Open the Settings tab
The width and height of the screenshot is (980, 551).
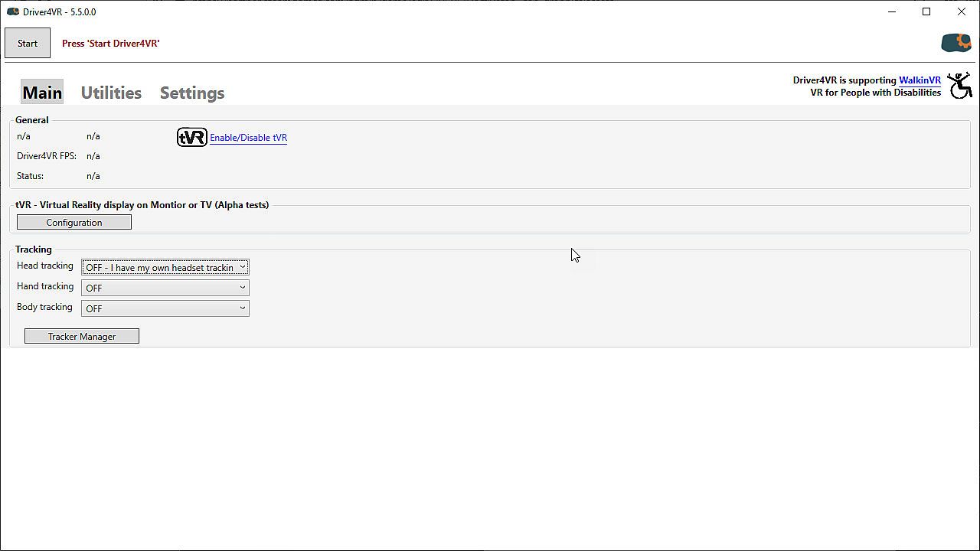192,93
